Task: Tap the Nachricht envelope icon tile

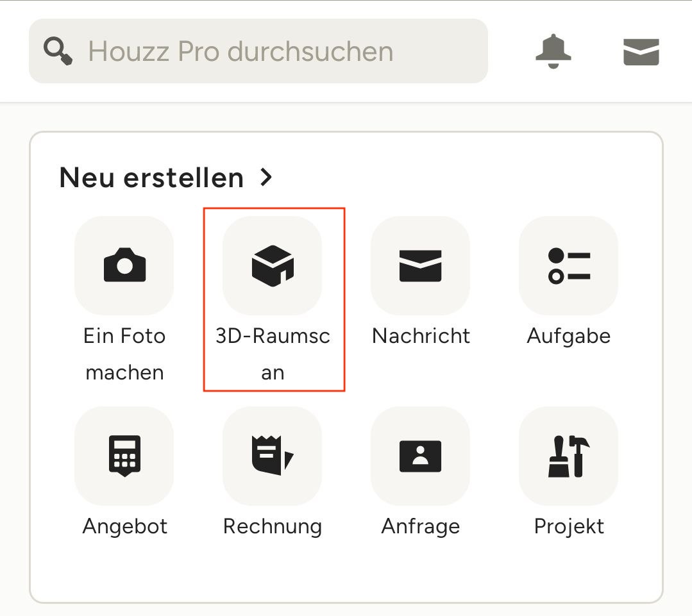Action: (x=421, y=265)
